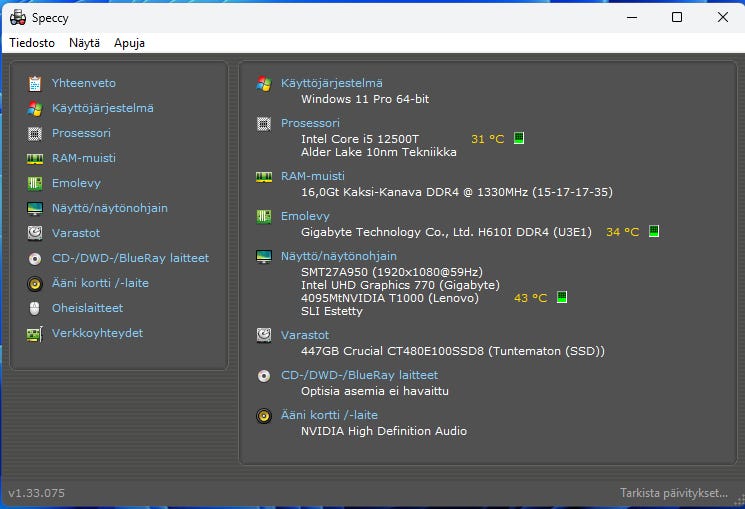This screenshot has height=509, width=745.
Task: Click the motherboard temperature green indicator icon
Action: point(654,231)
